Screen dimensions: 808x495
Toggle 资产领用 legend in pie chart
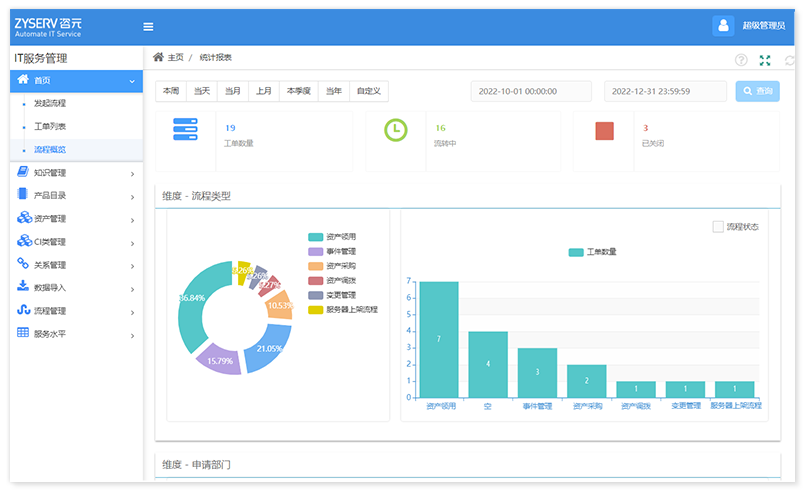[x=332, y=237]
